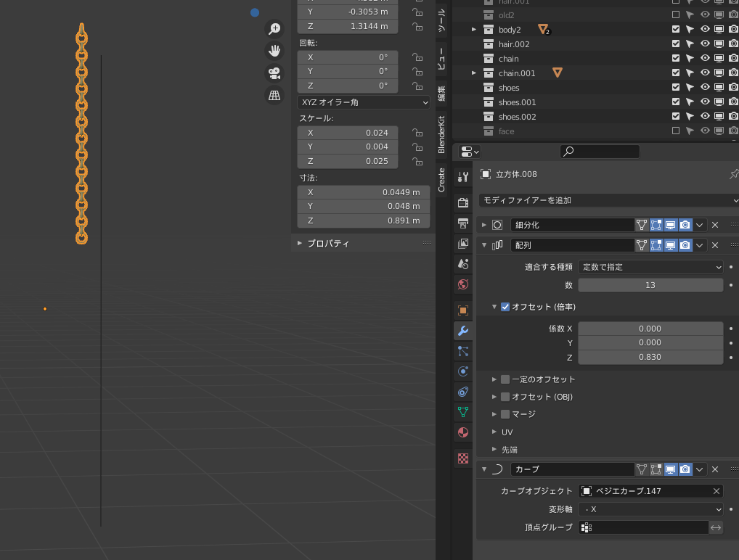Toggle the scale X lock icon
This screenshot has height=560, width=739.
pos(417,133)
